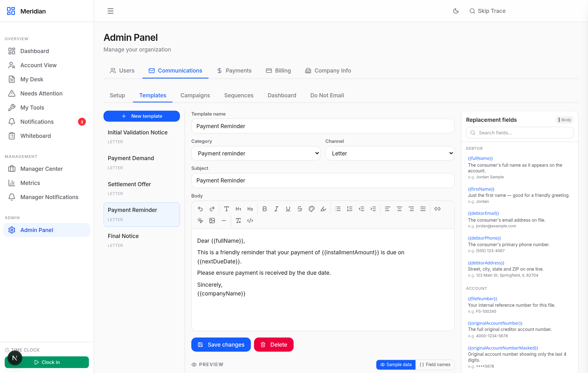Image resolution: width=588 pixels, height=373 pixels.
Task: Align text center
Action: 399,209
